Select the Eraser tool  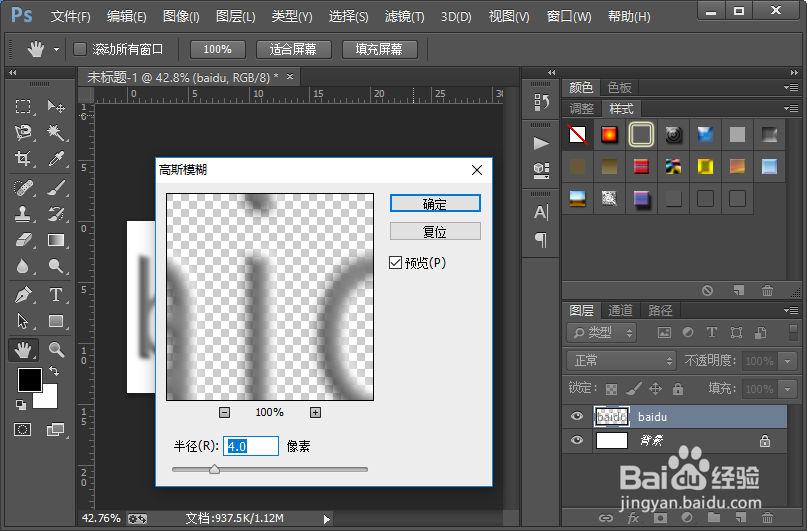coord(23,240)
